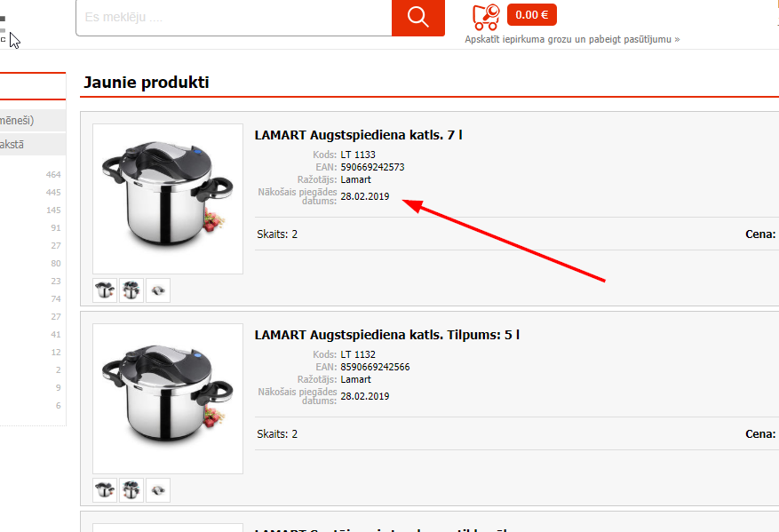Image resolution: width=779 pixels, height=532 pixels.
Task: Click the red search magnifier button
Action: coord(417,18)
